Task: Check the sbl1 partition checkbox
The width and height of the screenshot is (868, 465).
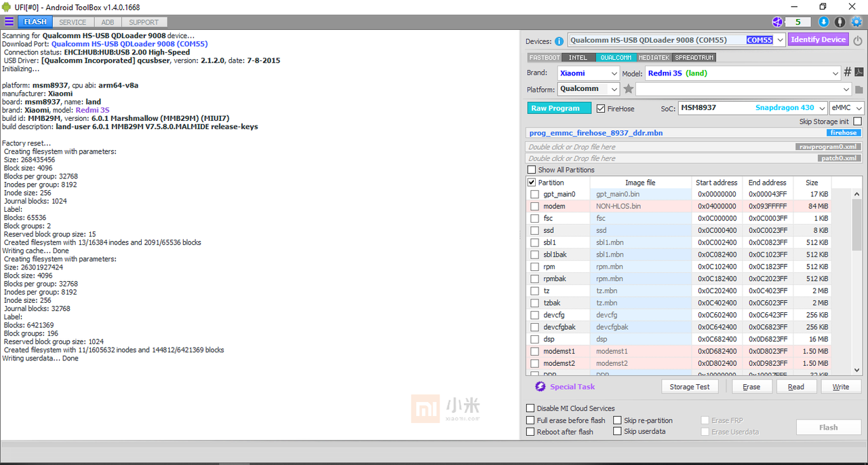Action: tap(534, 242)
